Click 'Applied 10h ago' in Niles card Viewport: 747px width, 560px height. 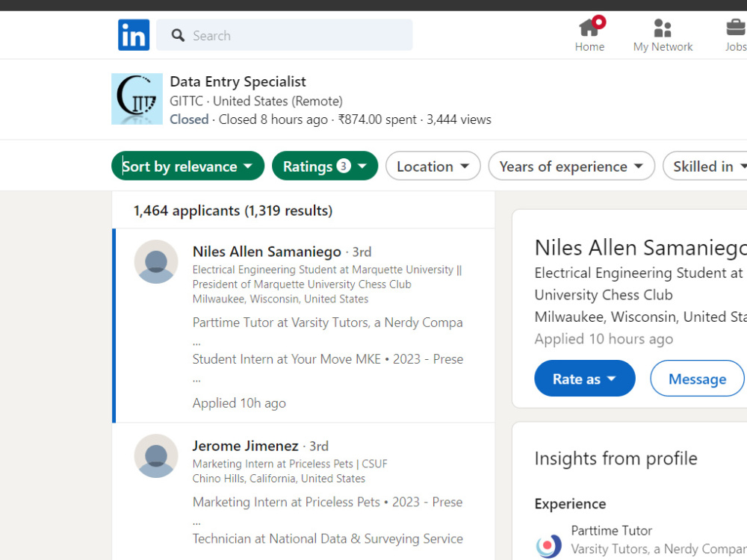click(x=239, y=403)
